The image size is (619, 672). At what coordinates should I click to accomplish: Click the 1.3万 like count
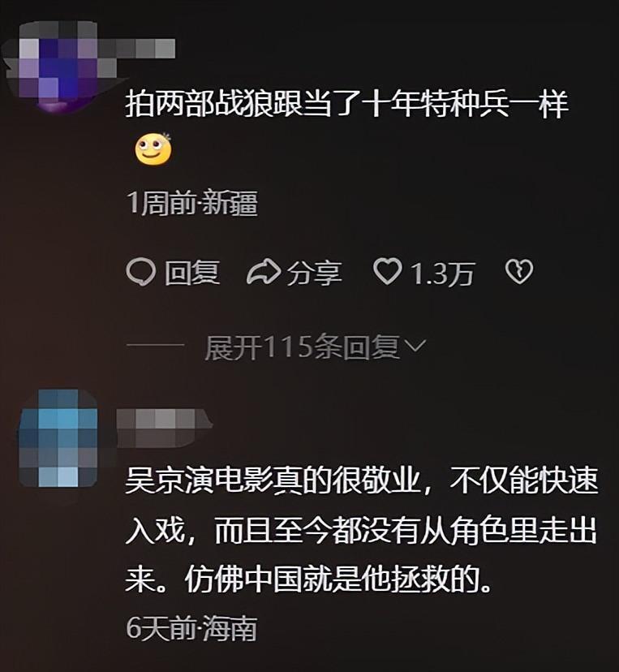[442, 274]
